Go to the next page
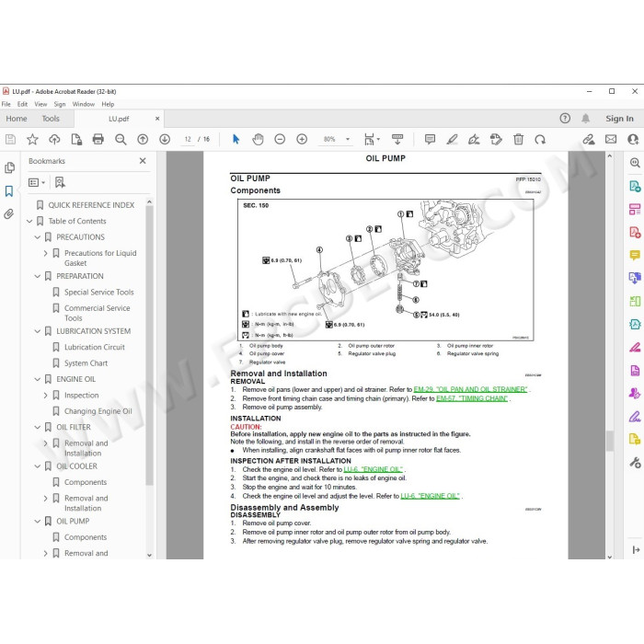644x644 pixels. 165,139
